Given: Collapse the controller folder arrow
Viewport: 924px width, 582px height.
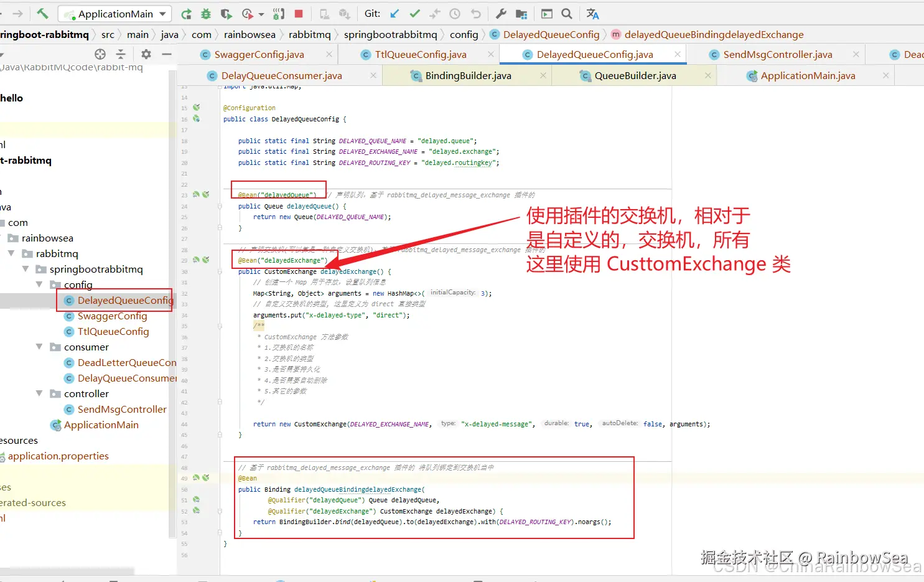Looking at the screenshot, I should tap(39, 393).
